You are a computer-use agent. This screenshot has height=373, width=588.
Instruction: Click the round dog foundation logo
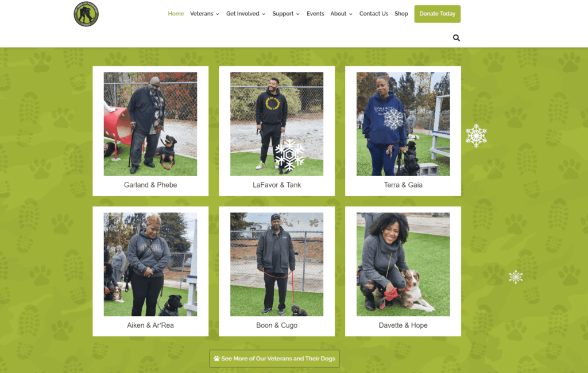pyautogui.click(x=86, y=14)
